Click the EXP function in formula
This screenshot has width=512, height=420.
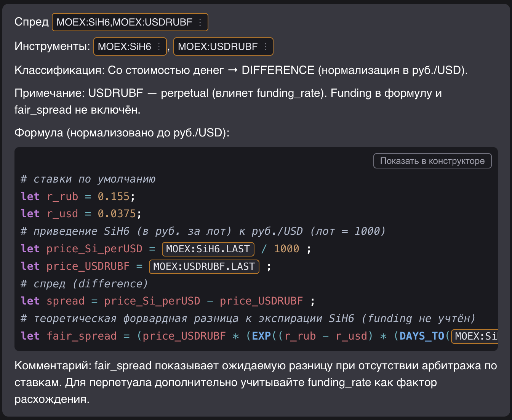(261, 336)
